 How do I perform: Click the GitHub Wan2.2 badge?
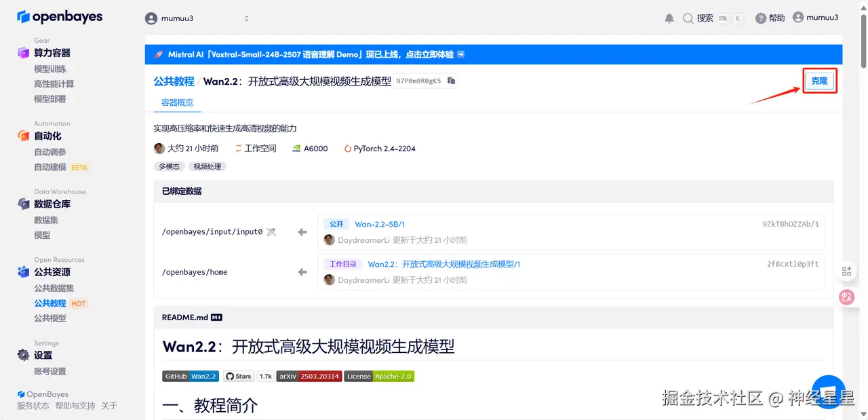pos(191,376)
